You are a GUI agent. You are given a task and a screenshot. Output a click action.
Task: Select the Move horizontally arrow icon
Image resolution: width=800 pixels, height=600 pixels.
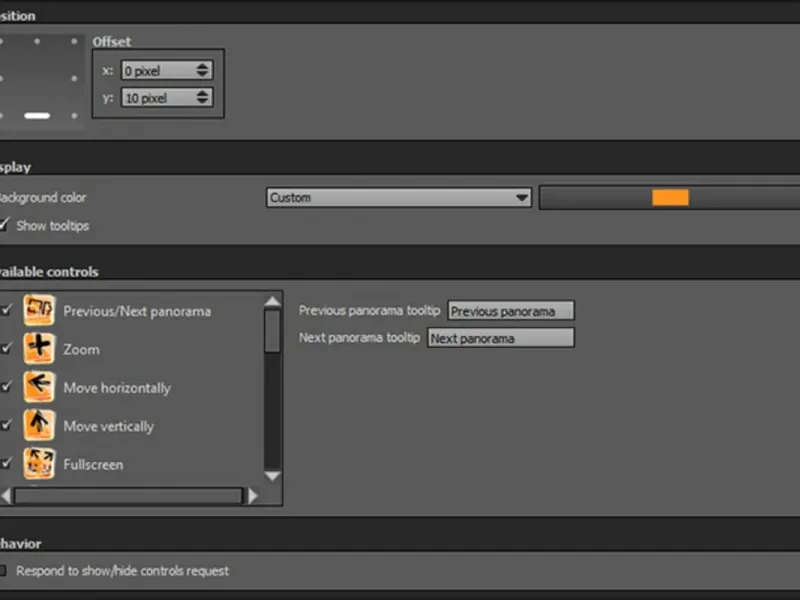(39, 387)
